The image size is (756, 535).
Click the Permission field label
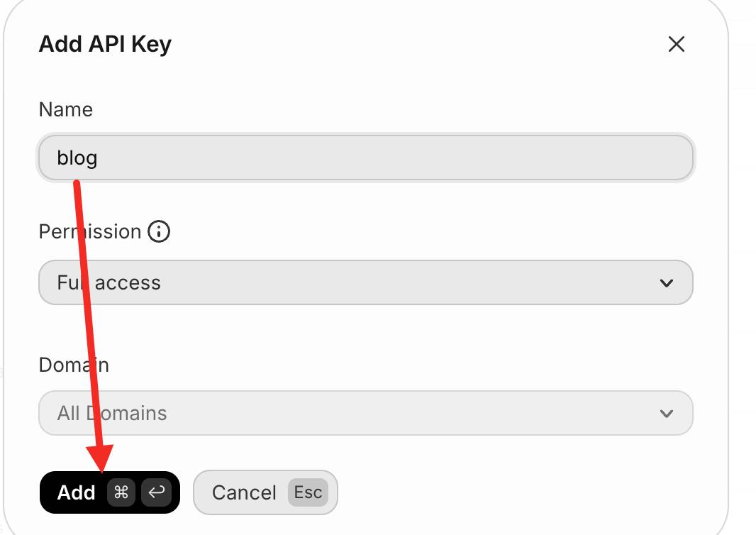89,231
